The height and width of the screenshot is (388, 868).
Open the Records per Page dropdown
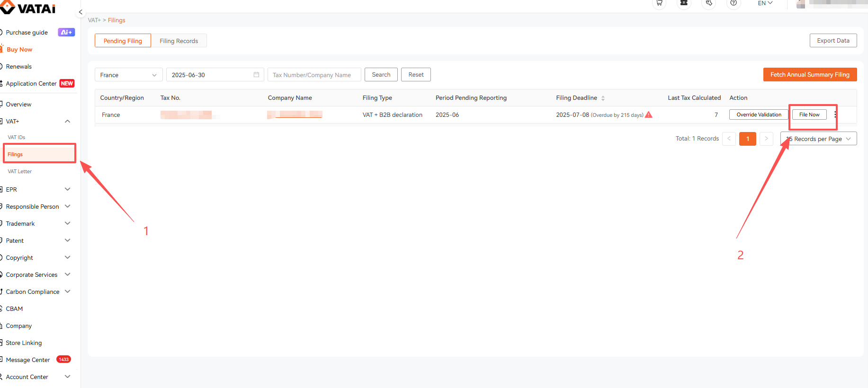(x=819, y=139)
